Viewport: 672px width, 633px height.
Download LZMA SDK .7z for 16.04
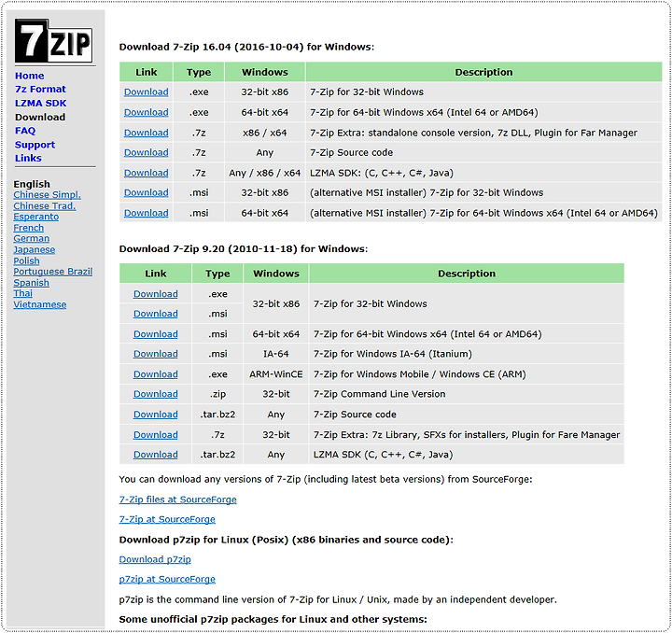(x=147, y=173)
